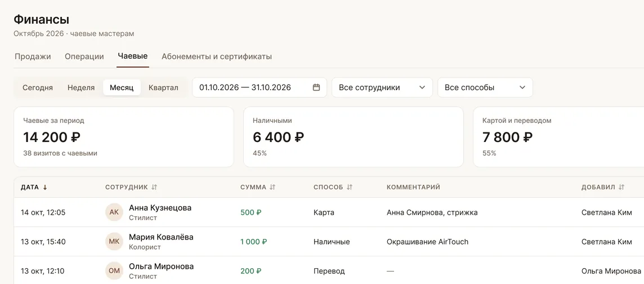Click the date 14 окт, 12:05
Viewport: 644px width, 284px height.
click(x=43, y=212)
